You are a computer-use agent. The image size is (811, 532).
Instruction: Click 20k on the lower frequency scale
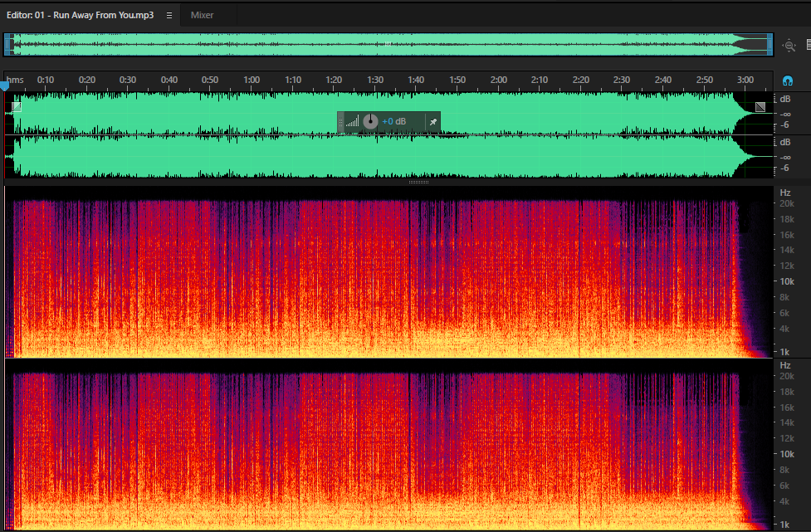click(787, 376)
